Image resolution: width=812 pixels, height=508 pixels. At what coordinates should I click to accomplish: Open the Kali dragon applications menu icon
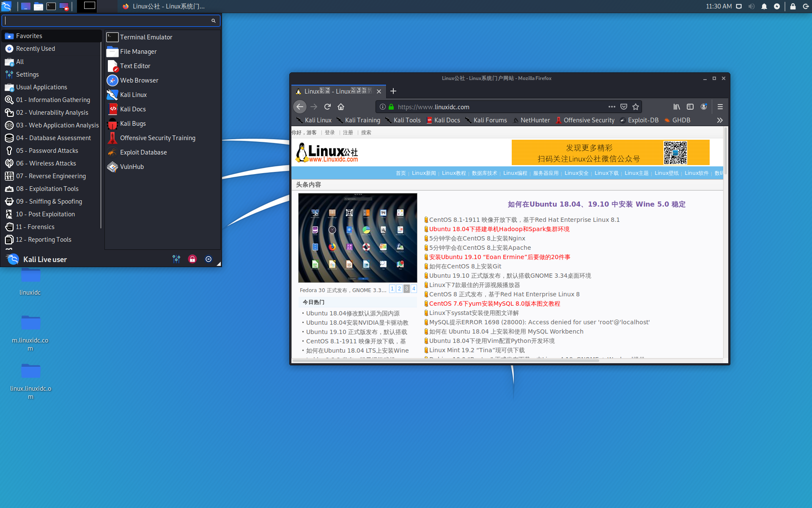tap(6, 6)
